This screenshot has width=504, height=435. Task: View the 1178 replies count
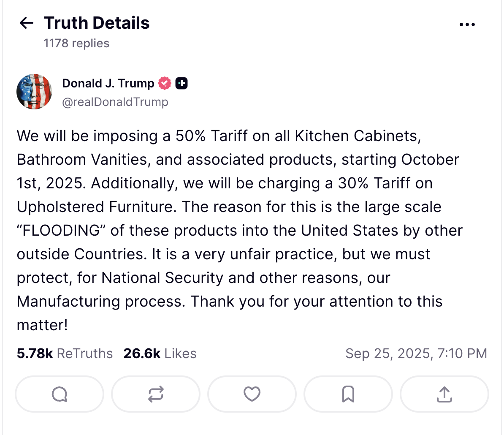[x=76, y=43]
